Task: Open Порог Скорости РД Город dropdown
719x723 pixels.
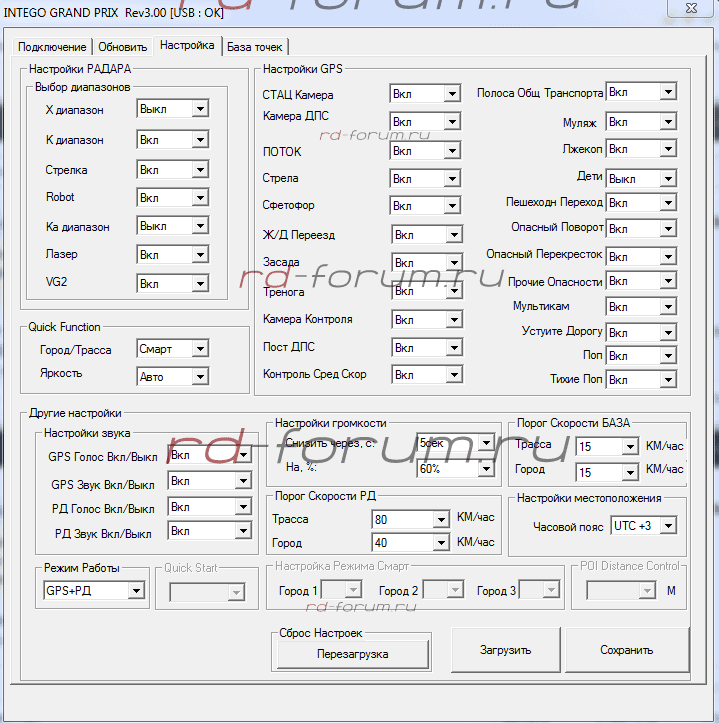Action: pyautogui.click(x=410, y=543)
